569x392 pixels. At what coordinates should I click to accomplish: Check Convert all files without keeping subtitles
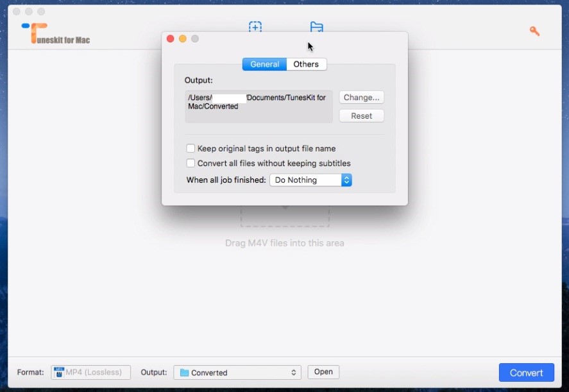point(191,163)
